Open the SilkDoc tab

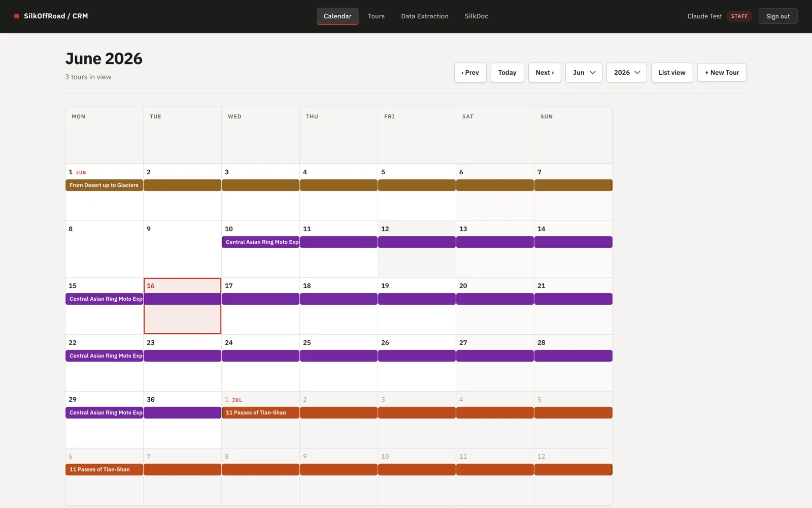click(477, 16)
